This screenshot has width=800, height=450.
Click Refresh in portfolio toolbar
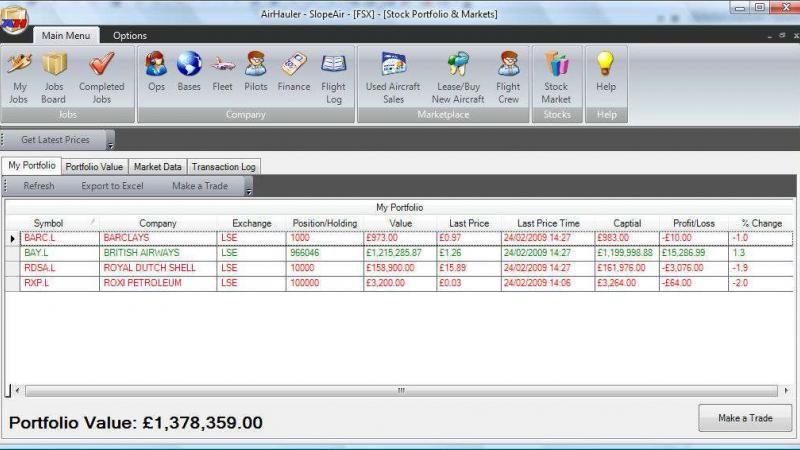click(39, 186)
